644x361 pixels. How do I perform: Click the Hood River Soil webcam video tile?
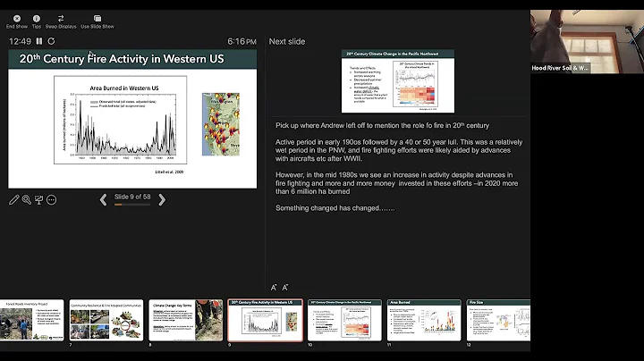(x=587, y=42)
